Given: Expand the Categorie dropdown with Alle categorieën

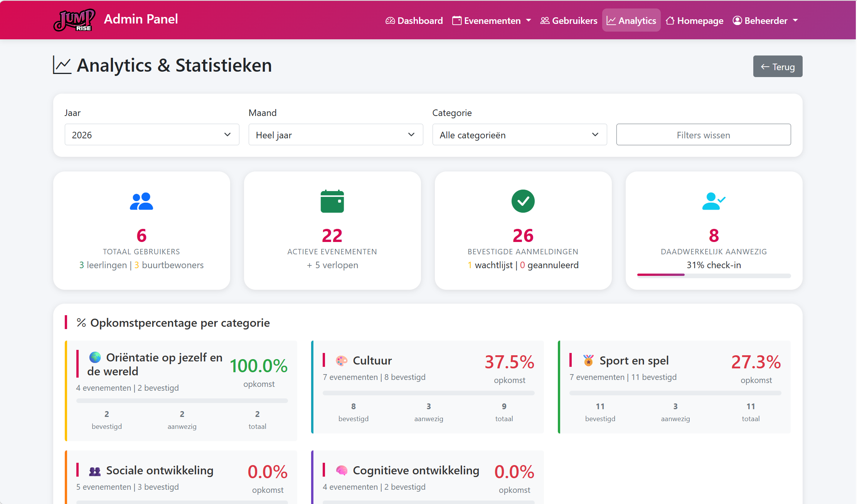Looking at the screenshot, I should tap(519, 134).
